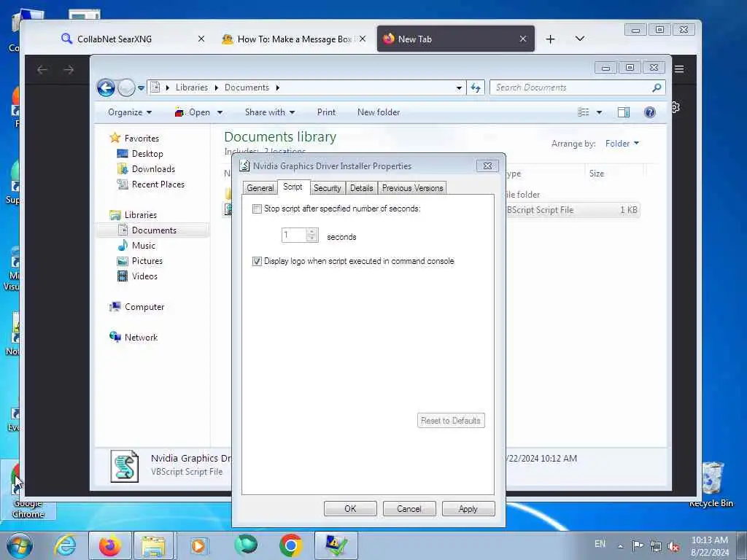Screen dimensions: 747x560
Task: Select Desktop under Favorites
Action: (147, 154)
